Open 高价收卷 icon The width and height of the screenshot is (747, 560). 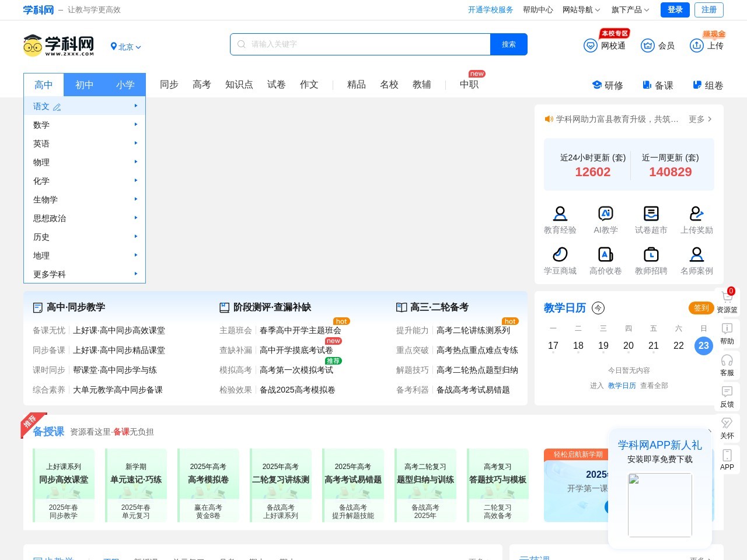pyautogui.click(x=606, y=254)
